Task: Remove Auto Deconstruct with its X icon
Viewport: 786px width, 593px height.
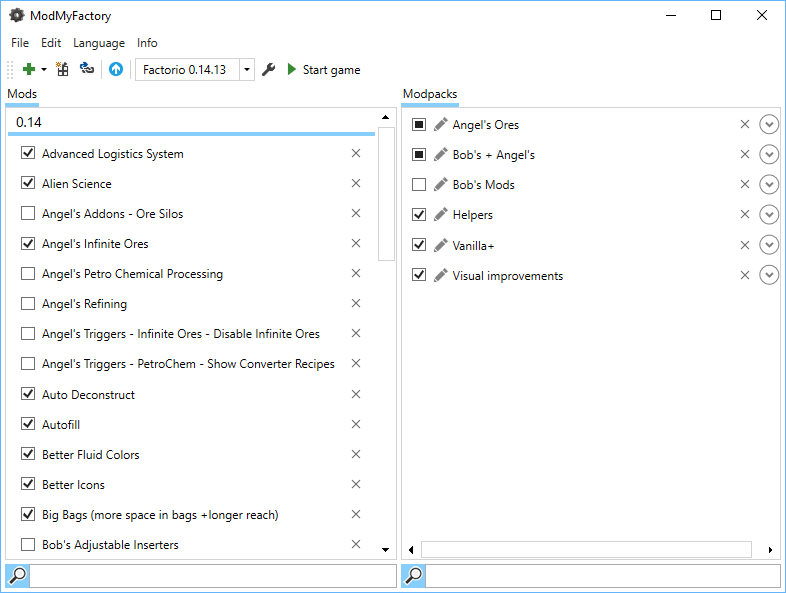Action: click(x=356, y=394)
